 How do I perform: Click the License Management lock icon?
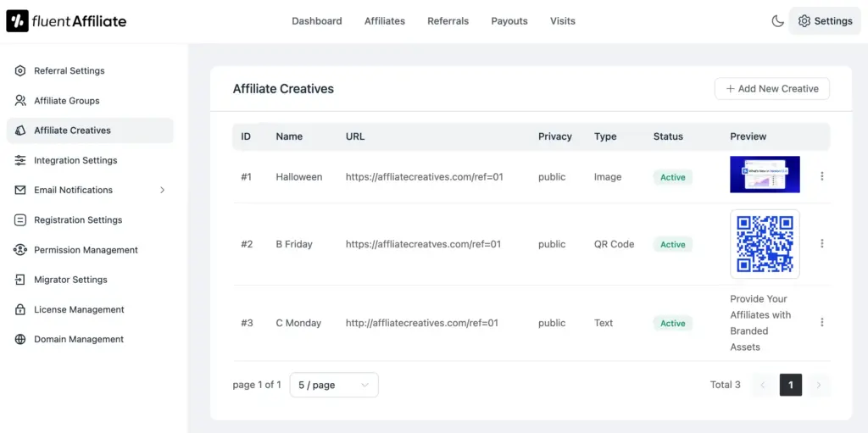20,309
